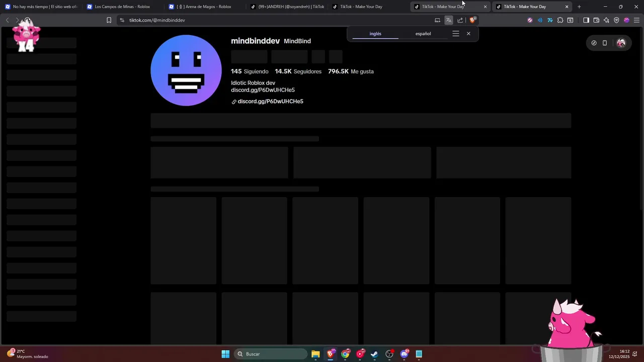Toggle the browser sidebar panel icon
Screen dimensions: 644x362
pyautogui.click(x=586, y=20)
